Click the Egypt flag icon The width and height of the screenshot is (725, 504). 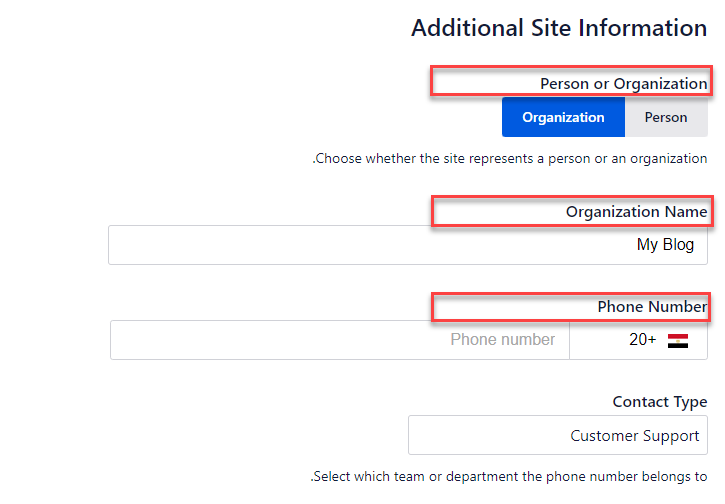[677, 341]
